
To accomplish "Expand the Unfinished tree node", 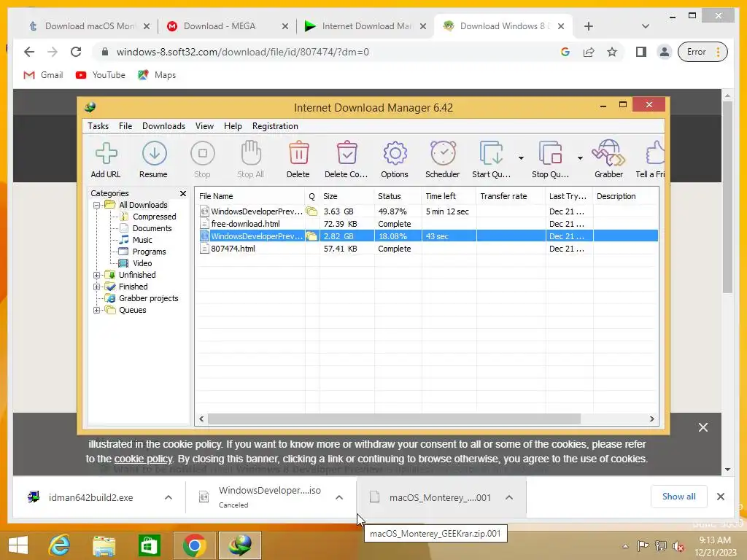I will (97, 275).
